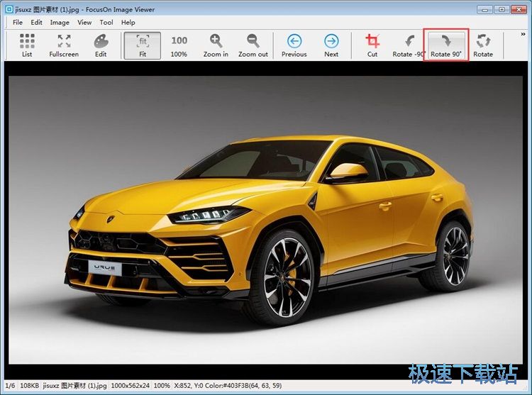Image resolution: width=532 pixels, height=395 pixels.
Task: Open the Help menu
Action: coord(128,23)
